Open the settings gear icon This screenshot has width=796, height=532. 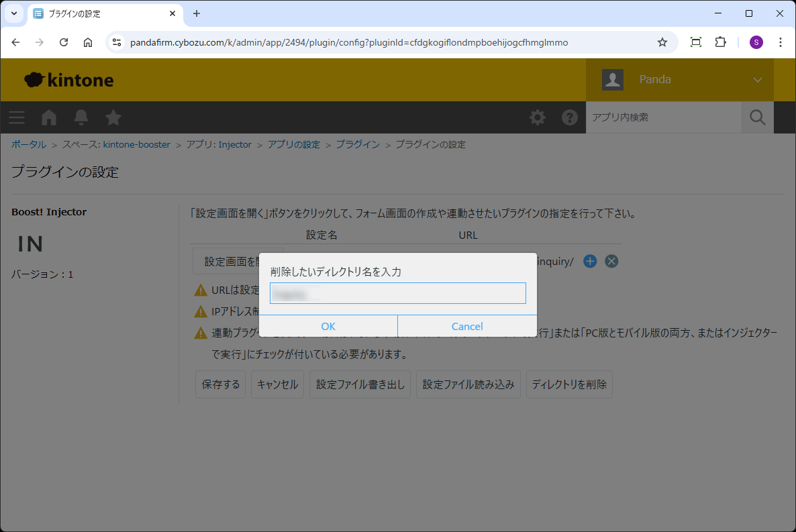538,117
